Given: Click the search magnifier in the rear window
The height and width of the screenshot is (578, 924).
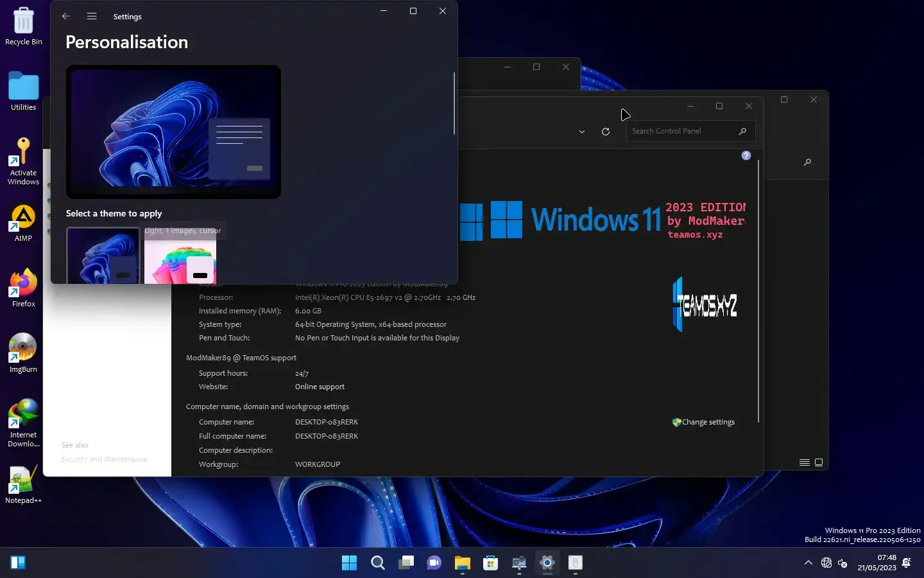Looking at the screenshot, I should coord(807,162).
